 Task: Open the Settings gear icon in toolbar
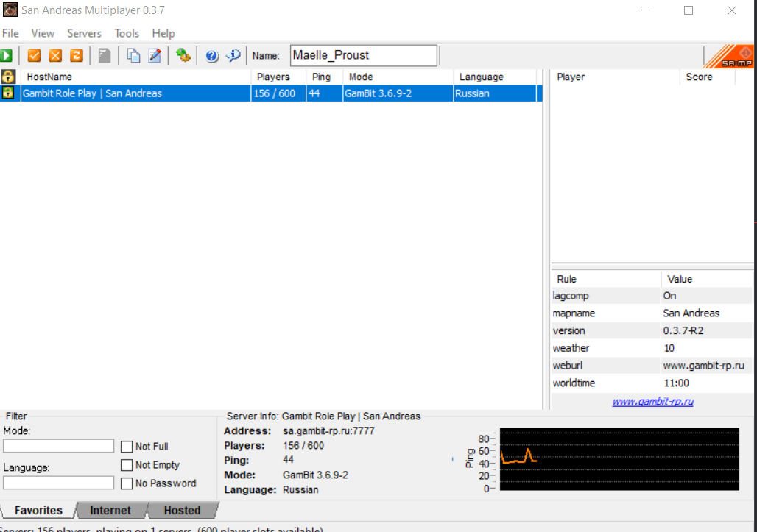183,56
